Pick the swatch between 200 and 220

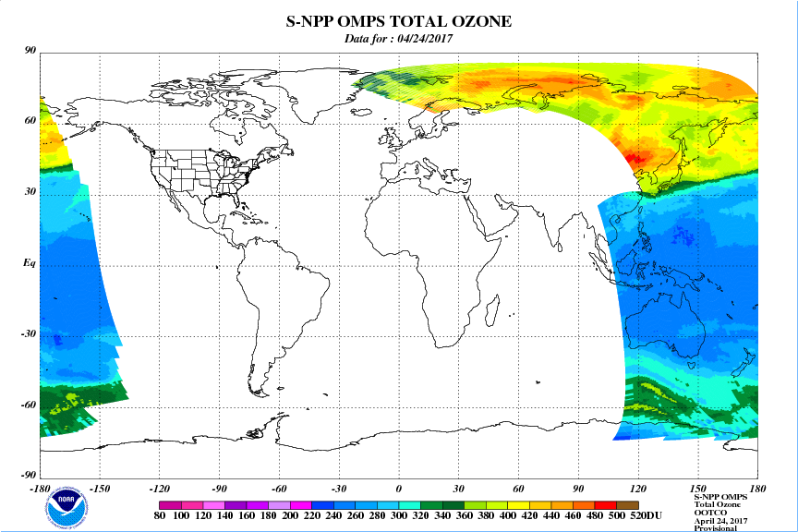click(301, 505)
